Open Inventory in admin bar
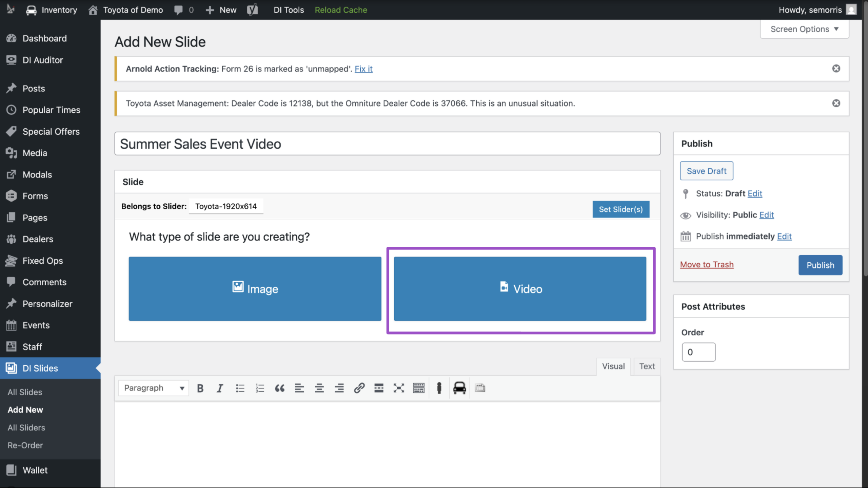The image size is (868, 488). (52, 10)
